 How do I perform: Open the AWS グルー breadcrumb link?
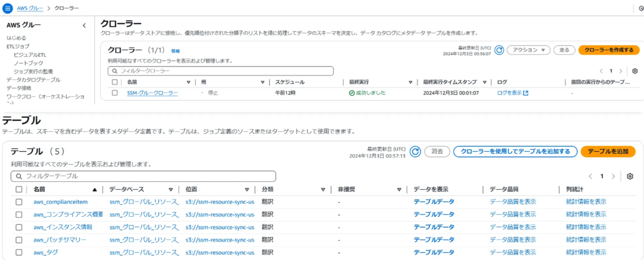click(30, 8)
